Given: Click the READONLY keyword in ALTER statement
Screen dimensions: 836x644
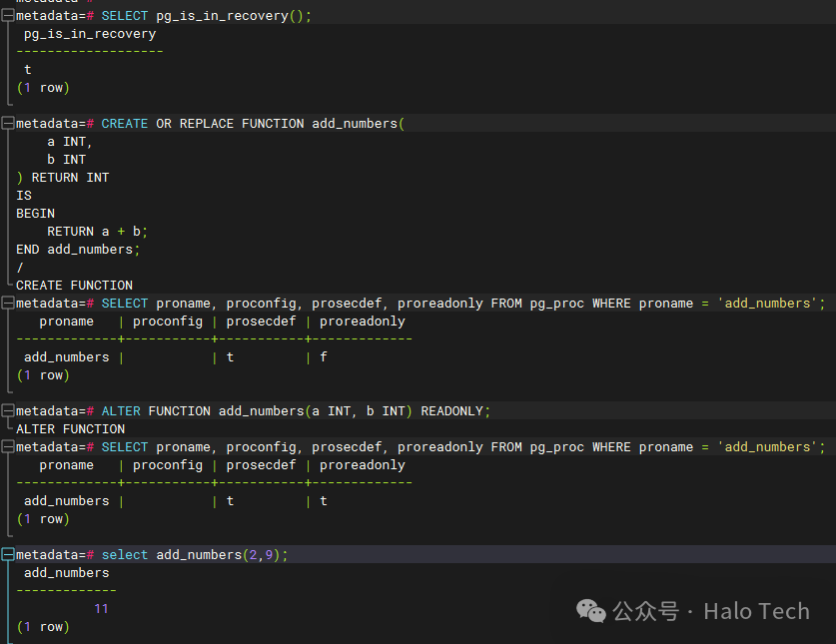Looking at the screenshot, I should (451, 411).
